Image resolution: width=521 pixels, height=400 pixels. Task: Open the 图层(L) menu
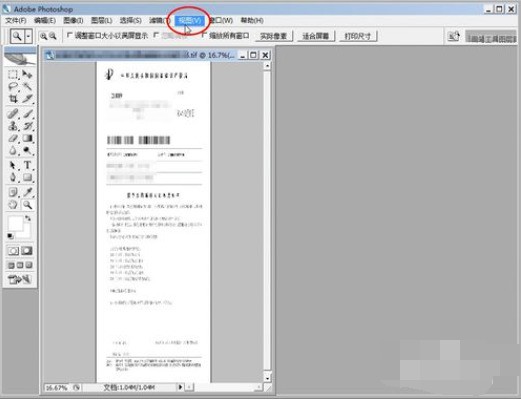101,21
